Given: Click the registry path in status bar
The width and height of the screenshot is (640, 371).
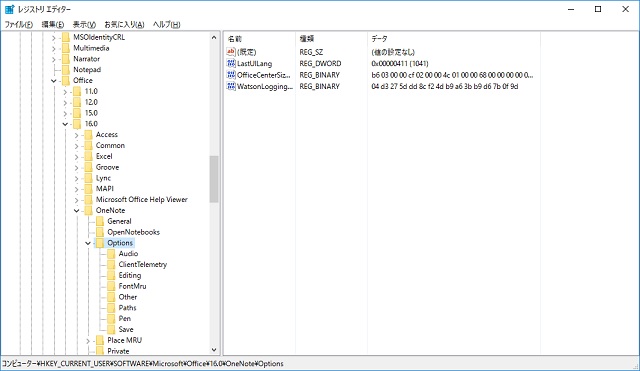Looking at the screenshot, I should pos(143,364).
